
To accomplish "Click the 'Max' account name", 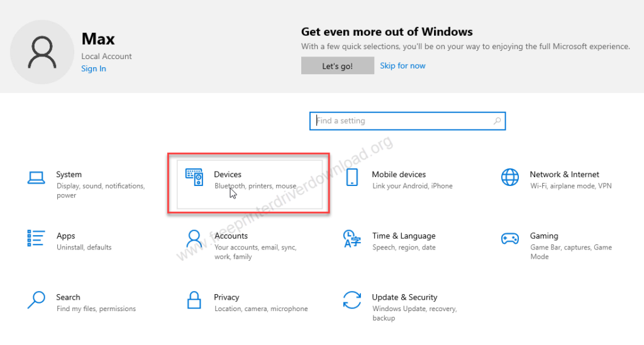I will [98, 39].
